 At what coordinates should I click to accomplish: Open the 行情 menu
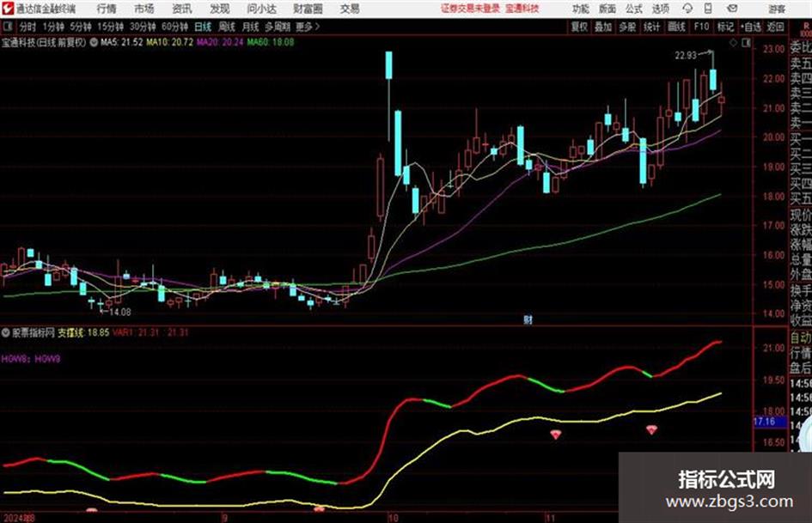click(x=107, y=9)
